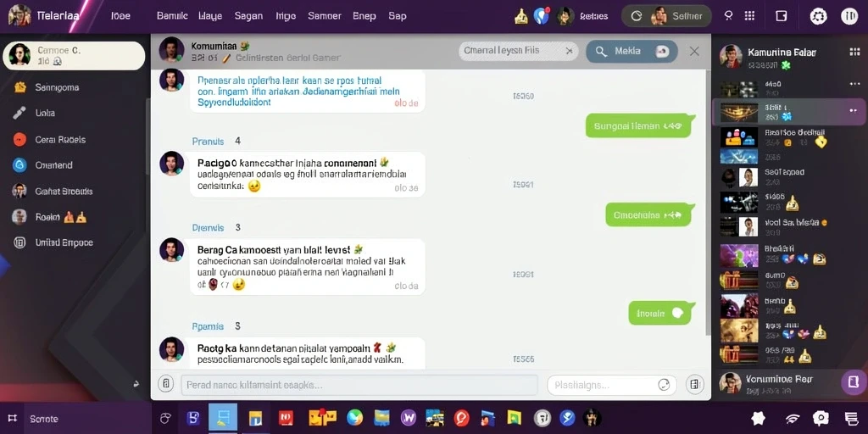Click the Enep menu item

364,16
